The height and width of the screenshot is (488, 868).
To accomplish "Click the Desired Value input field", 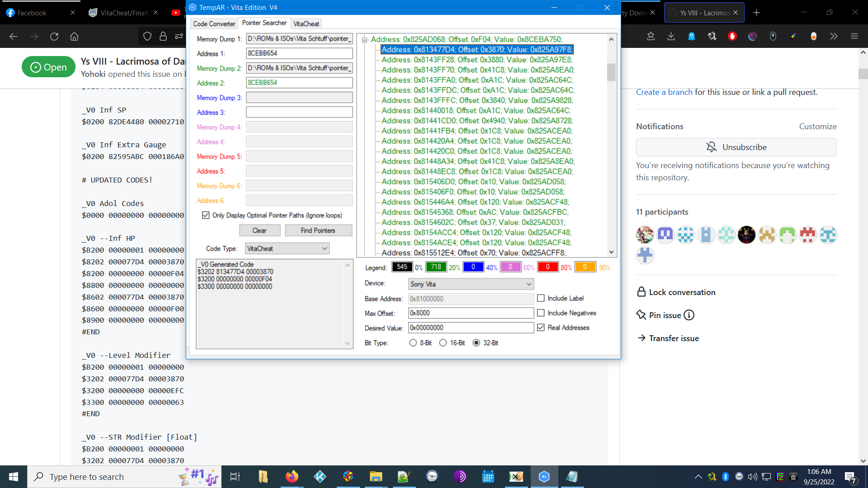I will point(471,328).
